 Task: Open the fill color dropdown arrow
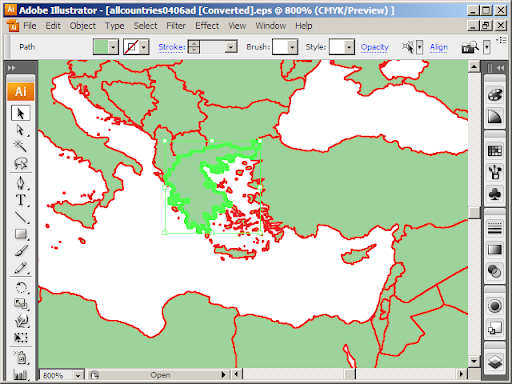coord(113,47)
